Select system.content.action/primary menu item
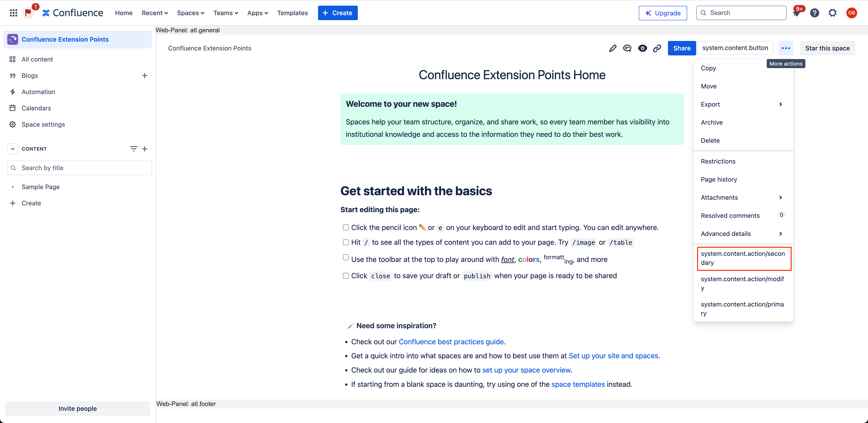The width and height of the screenshot is (868, 423). [743, 309]
